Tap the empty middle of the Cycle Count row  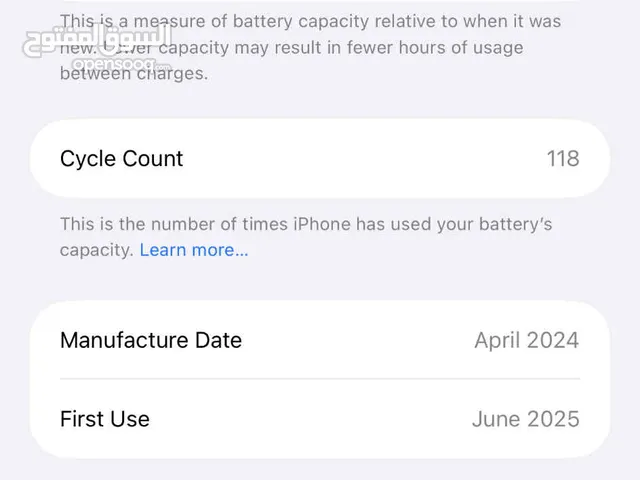pyautogui.click(x=360, y=158)
